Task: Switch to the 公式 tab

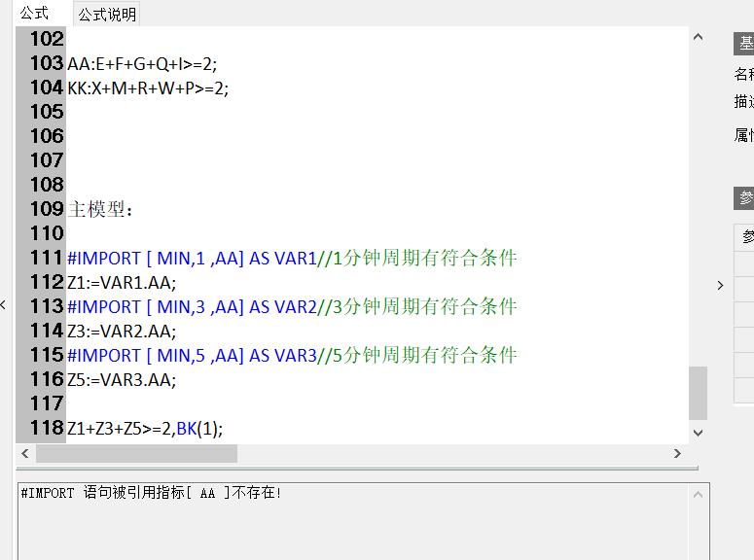Action: tap(35, 13)
